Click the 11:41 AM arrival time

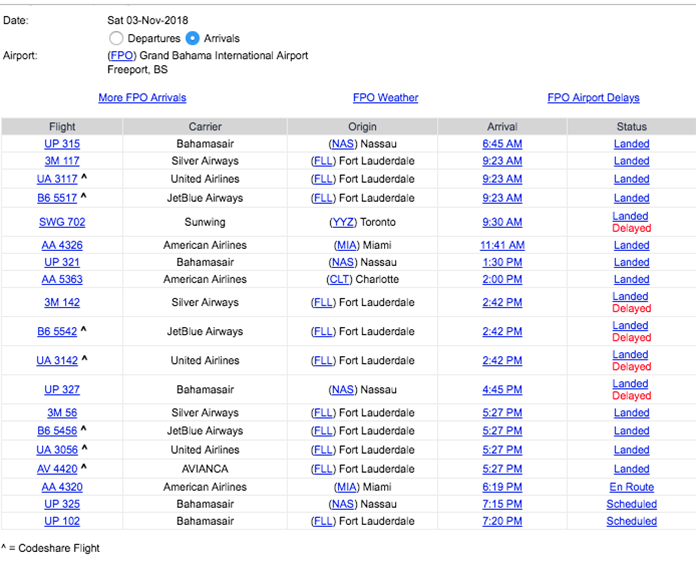pos(502,245)
